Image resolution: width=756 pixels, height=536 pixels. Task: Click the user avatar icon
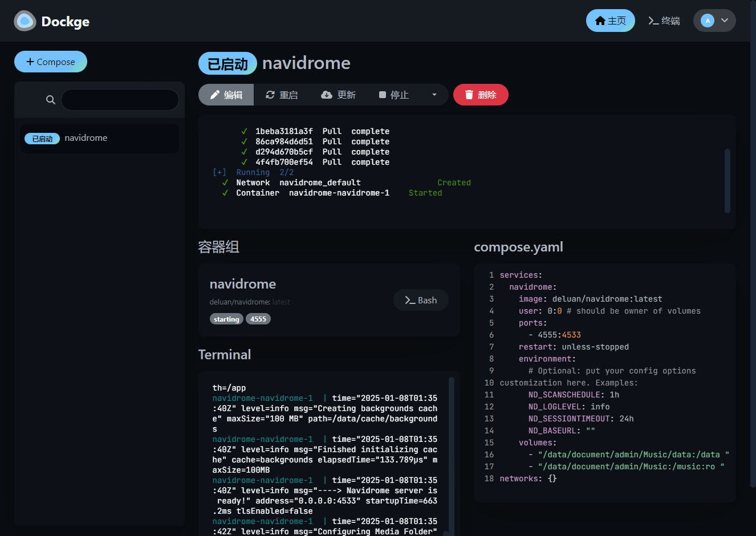[708, 21]
